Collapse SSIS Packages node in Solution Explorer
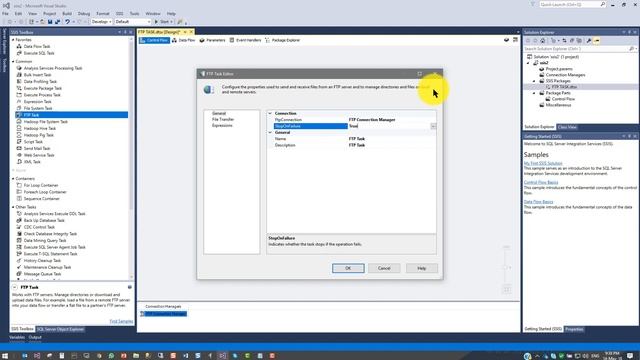This screenshot has height=360, width=640. pos(534,81)
